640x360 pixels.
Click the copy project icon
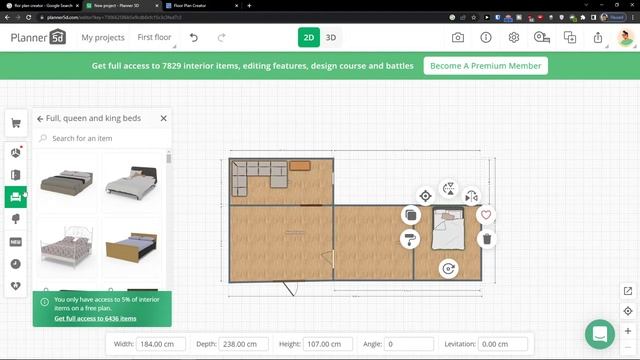(x=570, y=38)
